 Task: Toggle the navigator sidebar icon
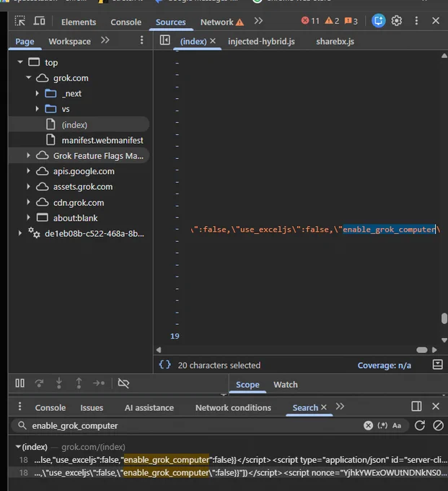(x=165, y=40)
